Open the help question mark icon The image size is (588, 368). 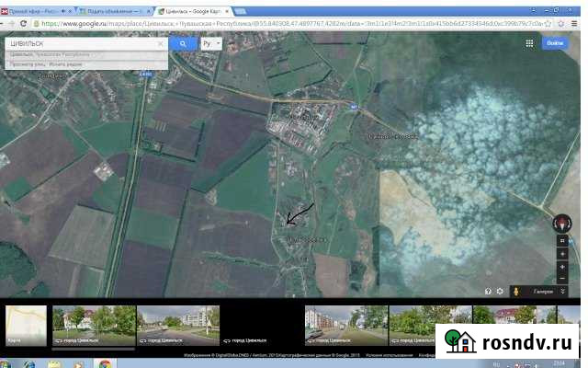(488, 291)
